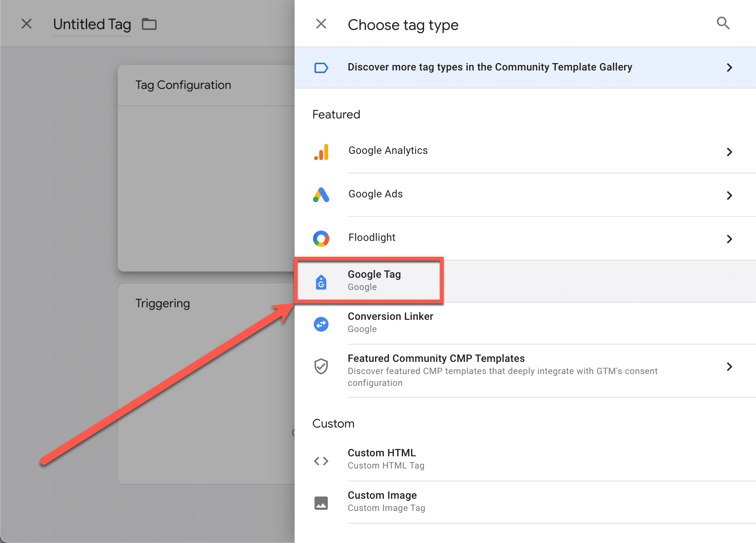Expand Google Analytics chevron arrow
The image size is (756, 543).
pos(729,152)
